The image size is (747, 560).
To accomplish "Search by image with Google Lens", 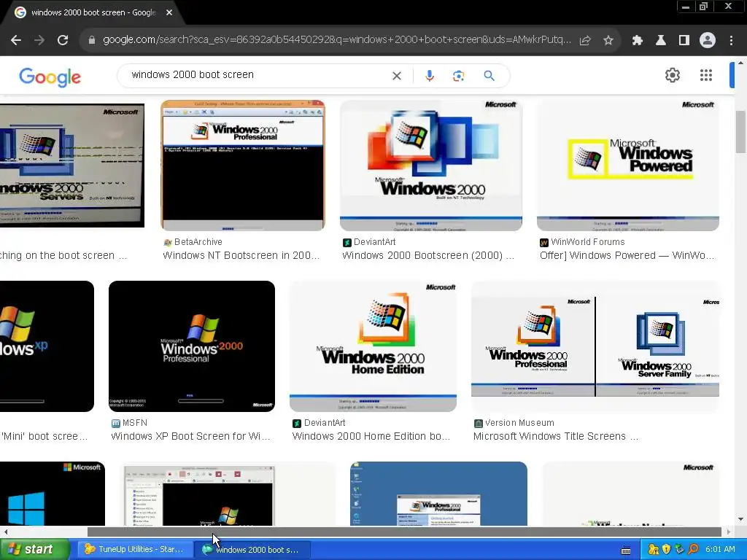I will click(458, 76).
